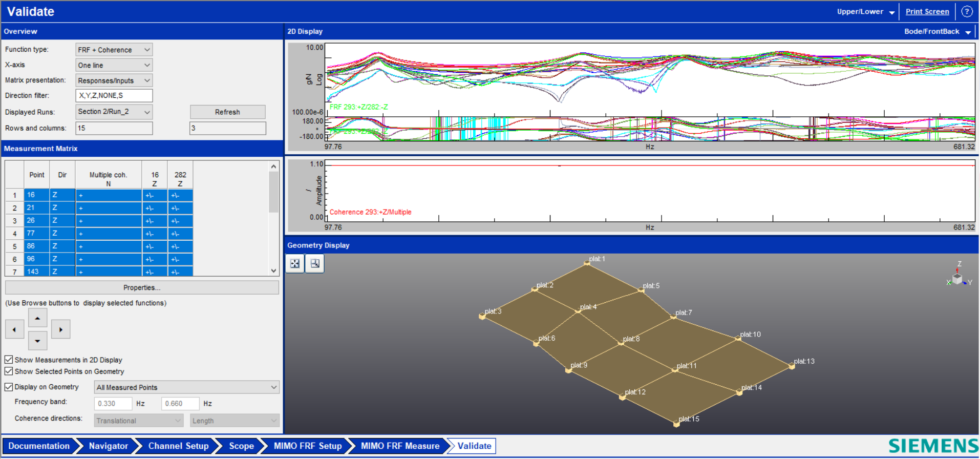Open the Translational coherence directions dropdown
The height and width of the screenshot is (459, 980).
pyautogui.click(x=138, y=421)
